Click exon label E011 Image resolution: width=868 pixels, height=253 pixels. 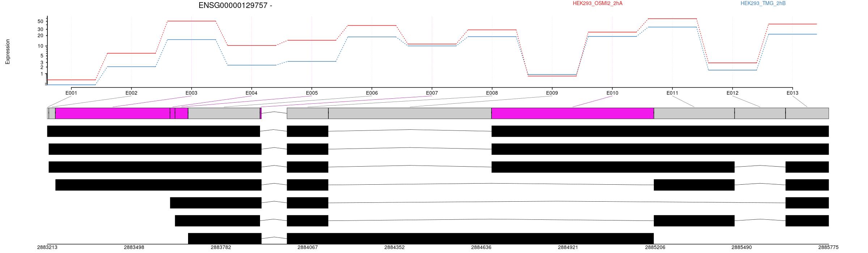[672, 93]
